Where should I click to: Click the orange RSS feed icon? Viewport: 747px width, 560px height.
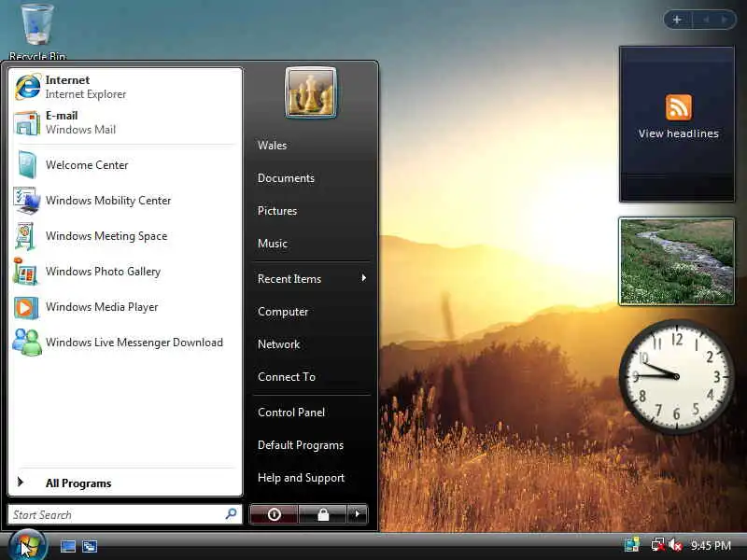[678, 107]
